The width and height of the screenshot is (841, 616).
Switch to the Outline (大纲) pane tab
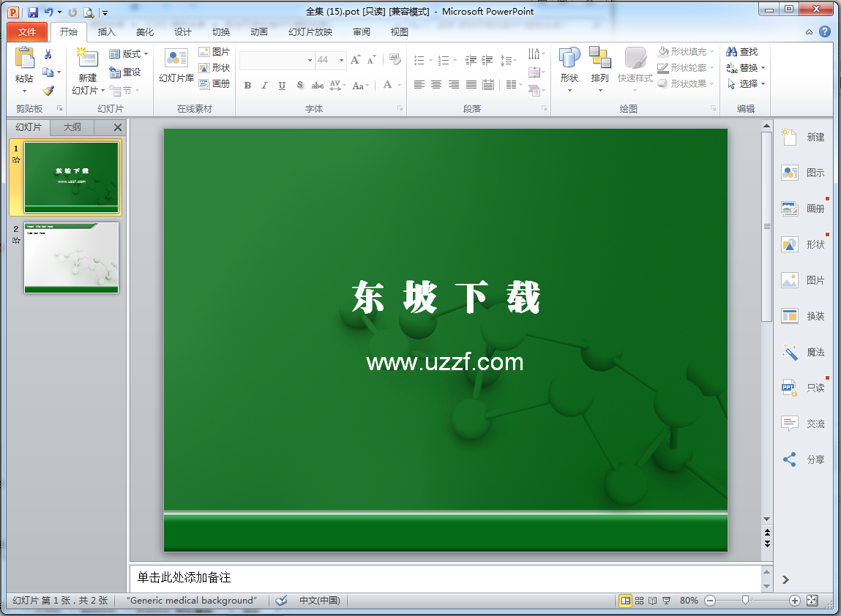tap(72, 127)
